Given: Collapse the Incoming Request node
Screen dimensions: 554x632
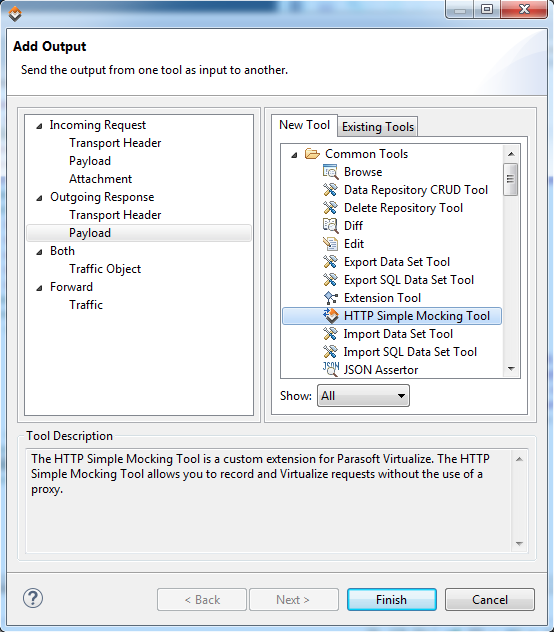Looking at the screenshot, I should click(x=39, y=126).
